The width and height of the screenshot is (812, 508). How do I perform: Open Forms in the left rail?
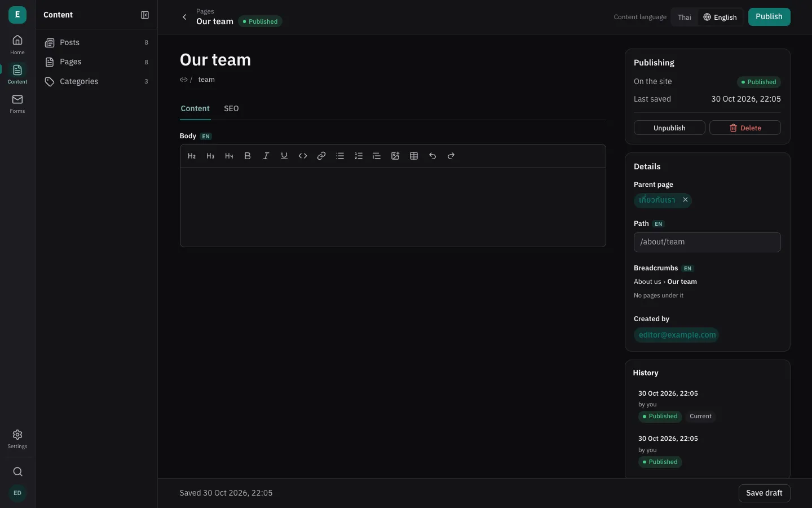pos(17,103)
